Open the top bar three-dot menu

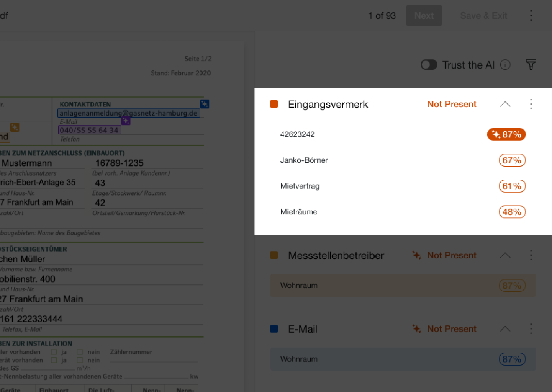[531, 15]
